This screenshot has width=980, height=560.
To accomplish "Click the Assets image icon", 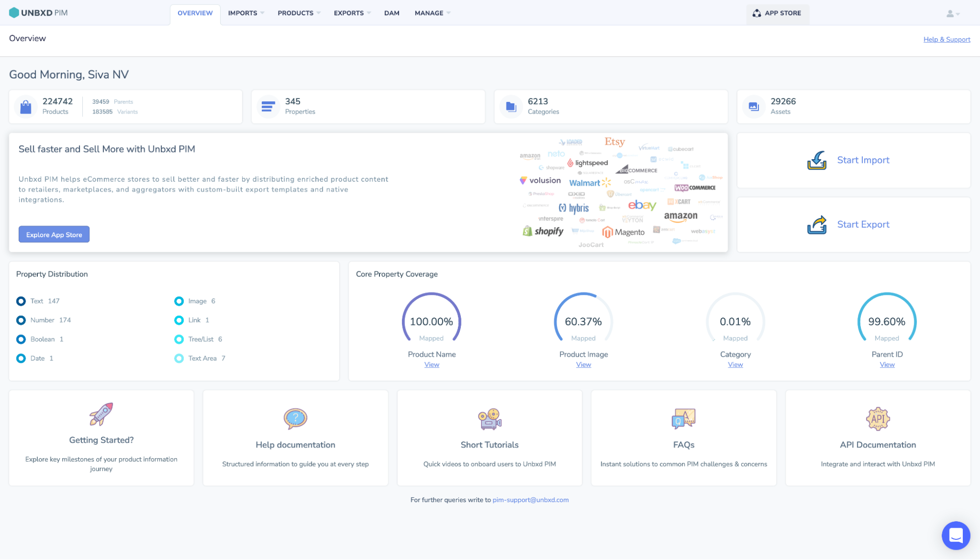I will pos(754,106).
